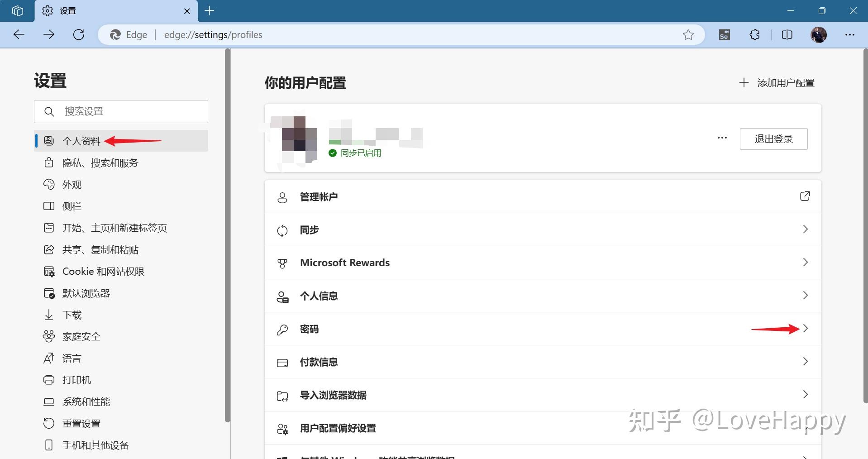Open the tab actions workspace icon
The width and height of the screenshot is (868, 459).
click(x=17, y=11)
